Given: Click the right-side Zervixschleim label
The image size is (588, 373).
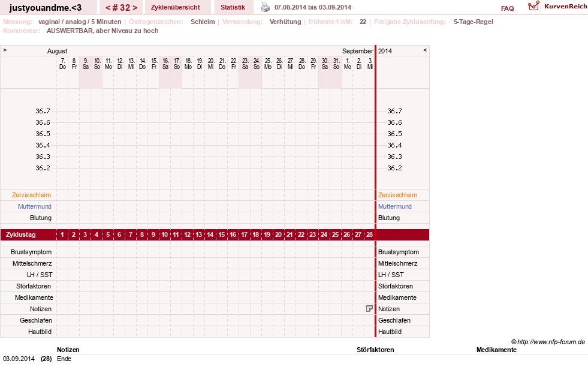Looking at the screenshot, I should (397, 195).
